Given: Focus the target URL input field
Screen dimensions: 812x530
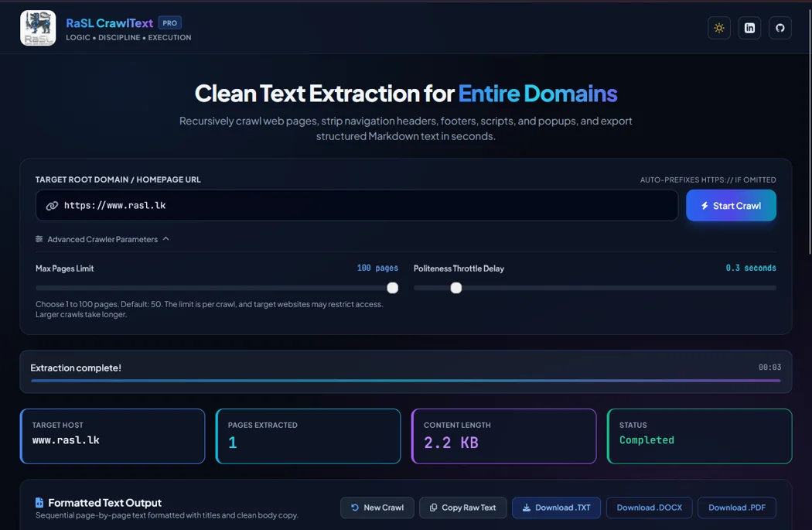Looking at the screenshot, I should [x=357, y=206].
